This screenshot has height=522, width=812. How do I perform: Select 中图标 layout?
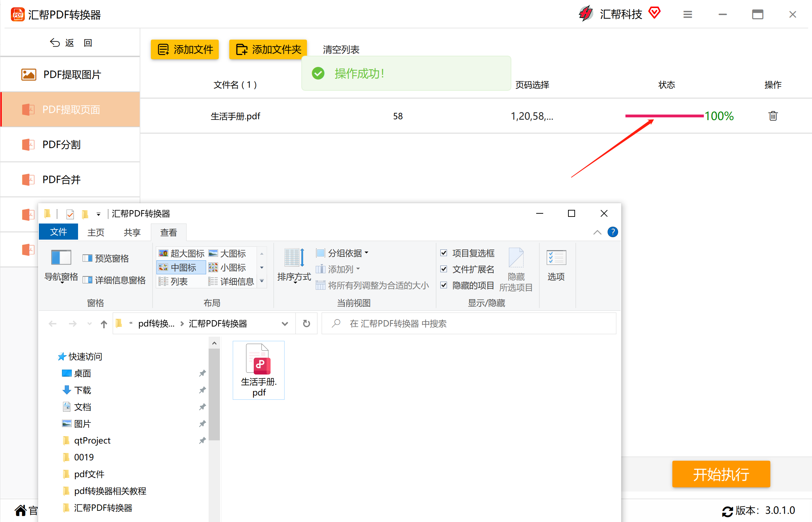click(x=181, y=267)
